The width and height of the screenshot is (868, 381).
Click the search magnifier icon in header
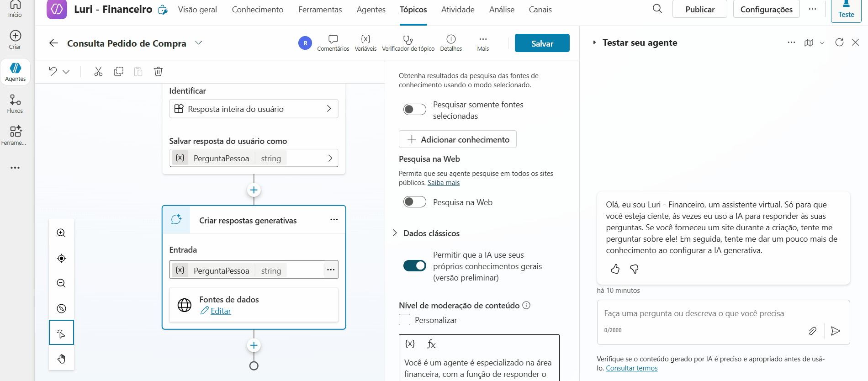pyautogui.click(x=657, y=9)
